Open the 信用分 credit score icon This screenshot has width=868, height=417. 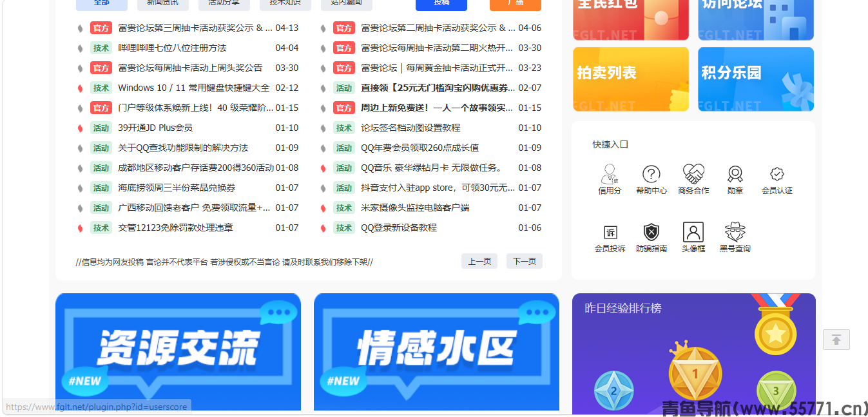[609, 174]
